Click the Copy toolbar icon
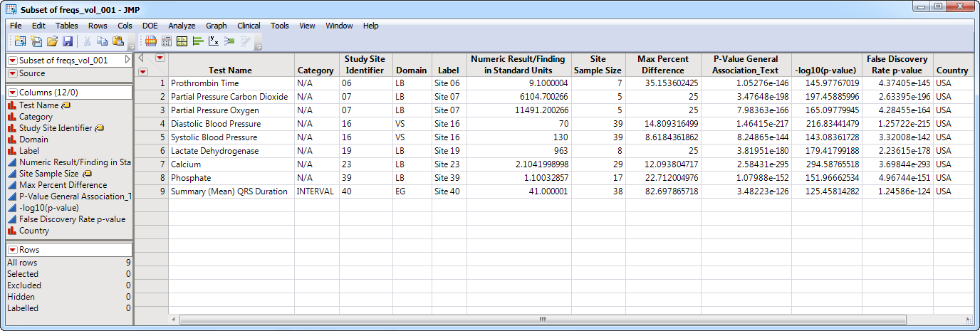 click(102, 42)
